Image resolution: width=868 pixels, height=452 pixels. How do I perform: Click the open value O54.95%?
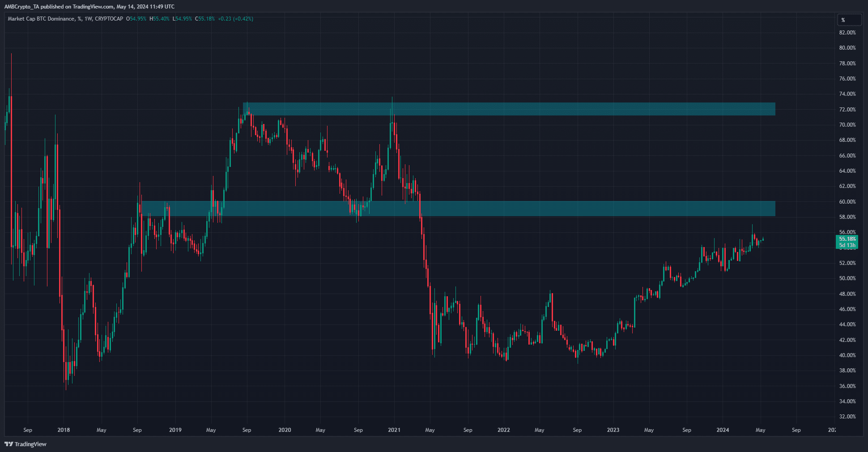tap(136, 19)
